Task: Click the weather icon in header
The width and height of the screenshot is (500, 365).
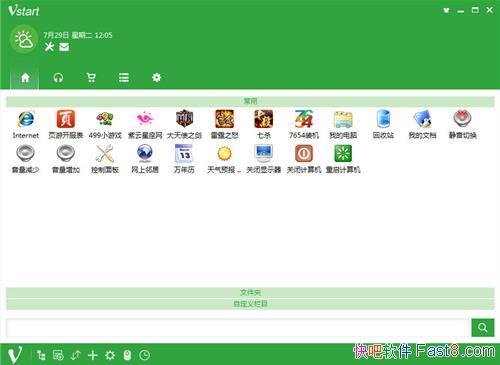Action: [24, 40]
